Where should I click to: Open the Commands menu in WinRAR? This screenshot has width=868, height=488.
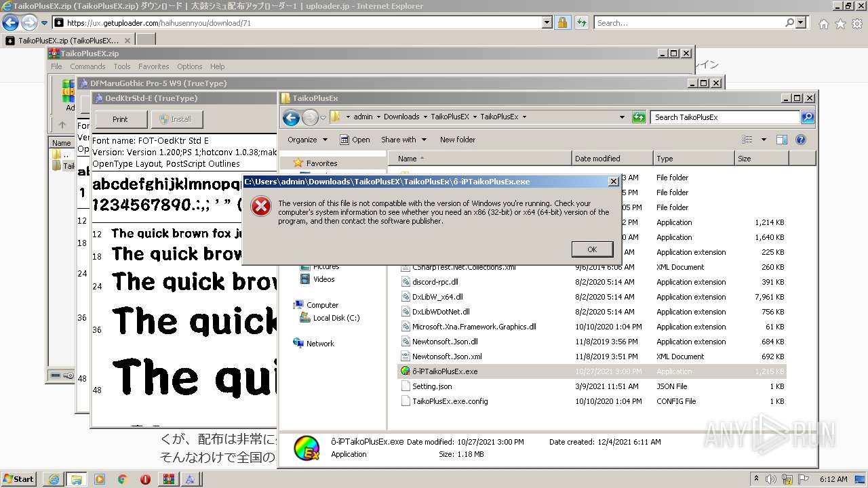click(87, 66)
